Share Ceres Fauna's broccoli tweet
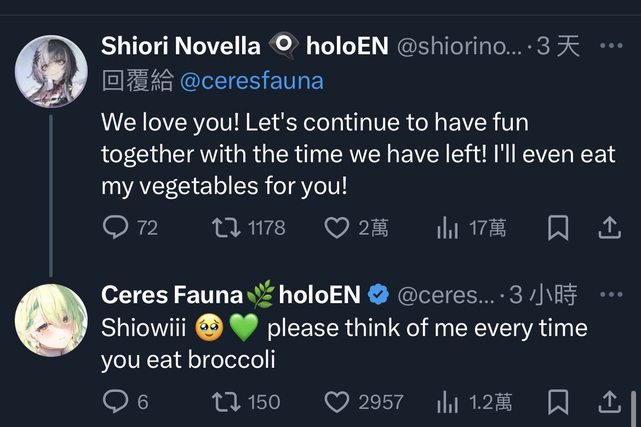Screen dimensions: 641x427 (609, 402)
